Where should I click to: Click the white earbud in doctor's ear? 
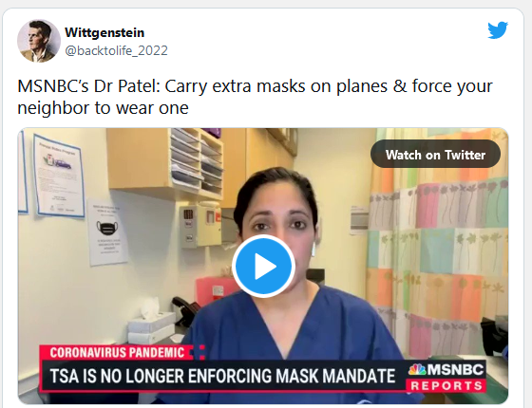tap(313, 249)
